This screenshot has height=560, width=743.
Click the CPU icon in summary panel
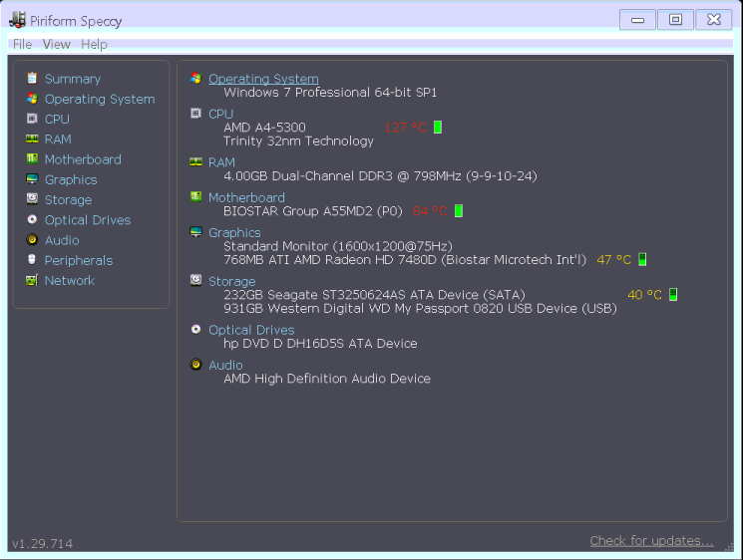click(195, 114)
